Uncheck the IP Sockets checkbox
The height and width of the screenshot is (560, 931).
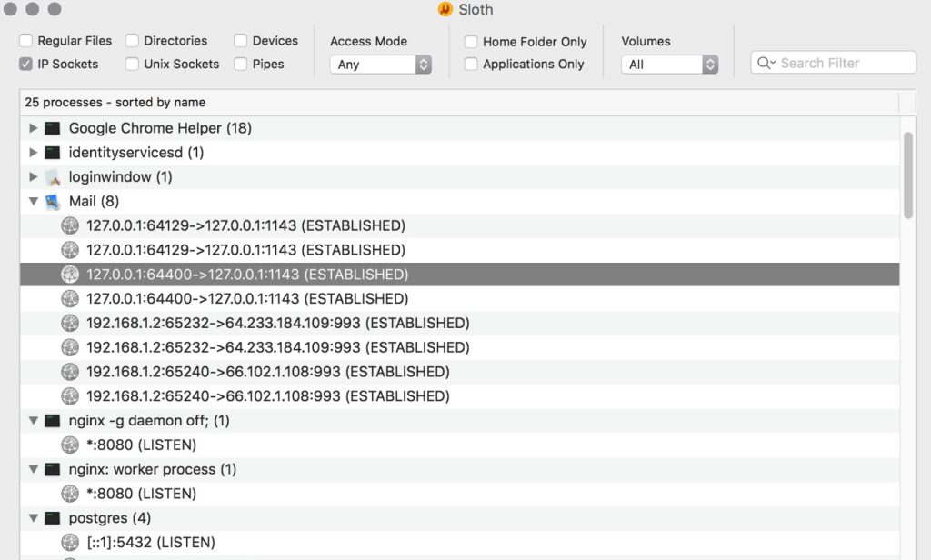click(25, 65)
